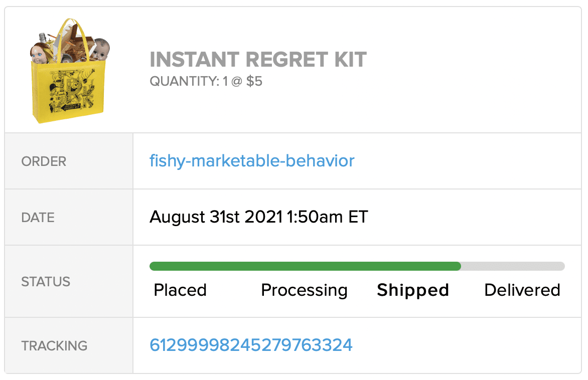
Task: Click the Quantity: 1 @ $5 text
Action: 206,81
